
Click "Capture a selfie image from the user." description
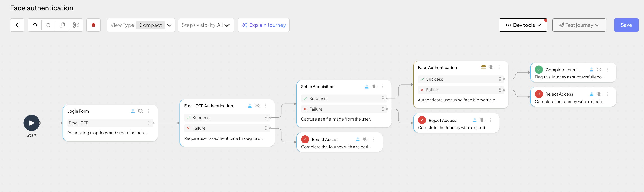pos(336,119)
